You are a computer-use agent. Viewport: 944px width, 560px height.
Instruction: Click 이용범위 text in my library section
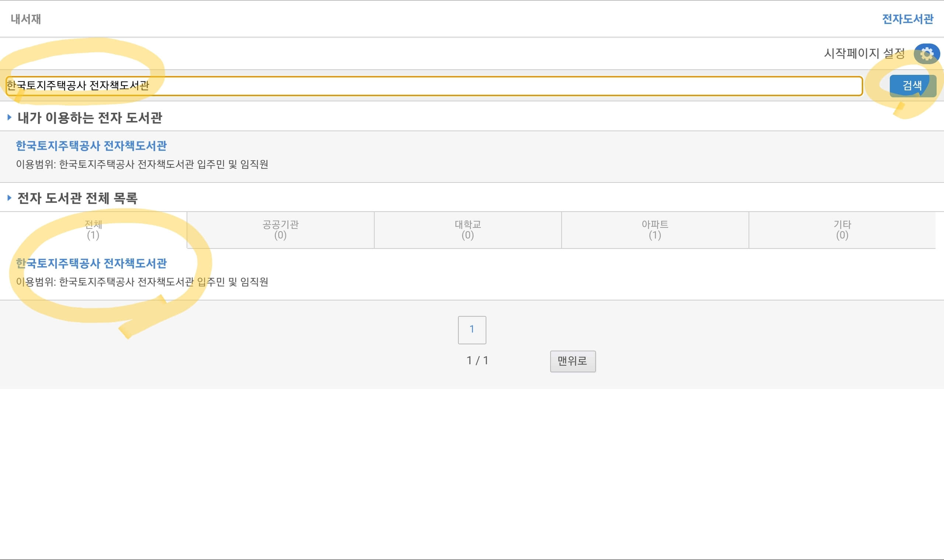[x=142, y=164]
